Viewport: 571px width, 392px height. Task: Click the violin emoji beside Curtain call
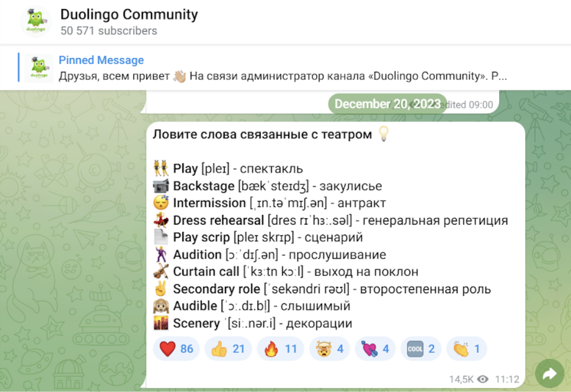tap(161, 272)
